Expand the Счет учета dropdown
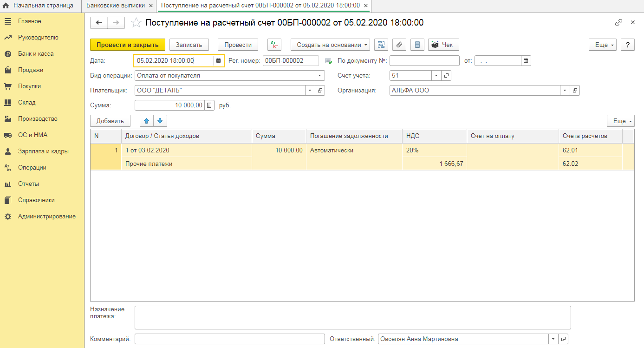This screenshot has height=348, width=644. click(436, 75)
